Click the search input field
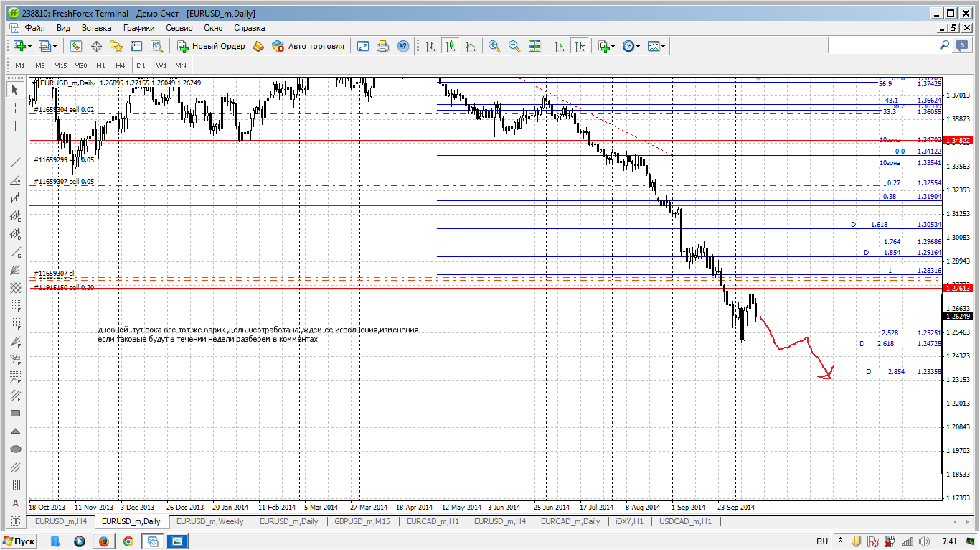Screen dimensions: 980x550 (882, 45)
